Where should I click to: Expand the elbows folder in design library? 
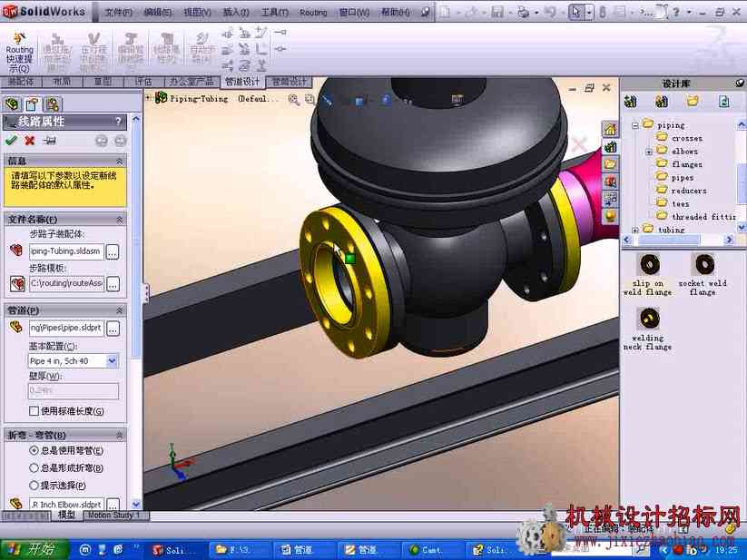tap(648, 152)
